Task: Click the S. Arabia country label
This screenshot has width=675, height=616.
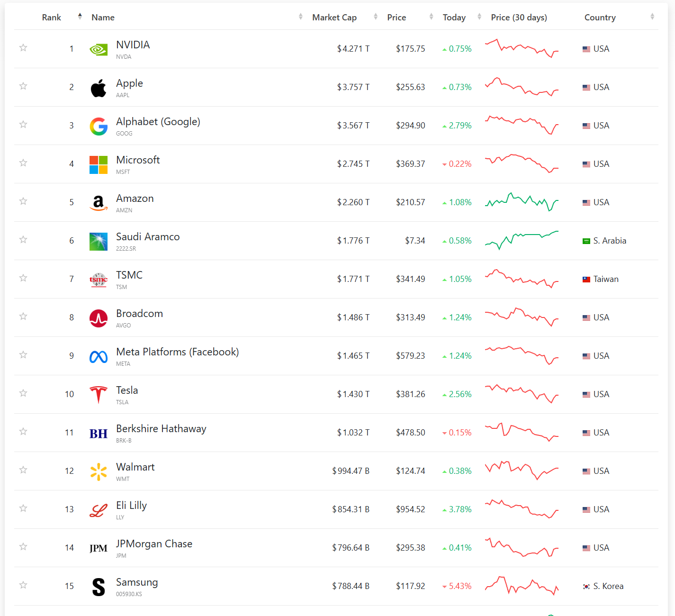Action: (x=610, y=241)
